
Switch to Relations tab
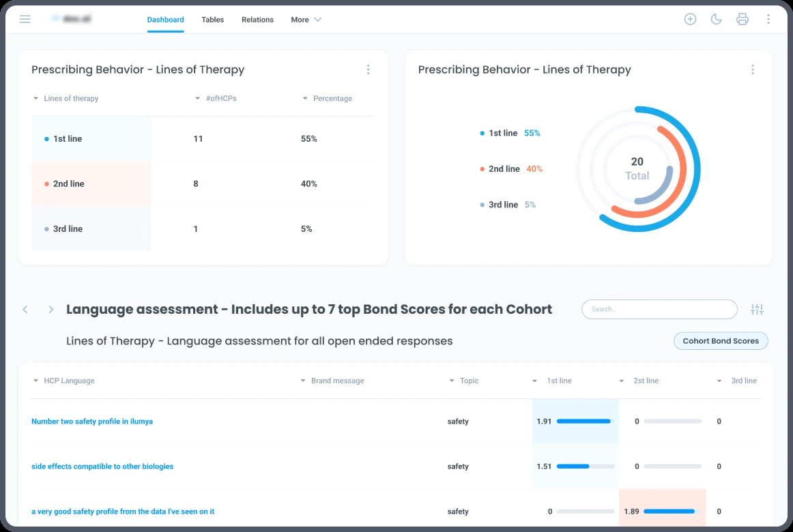(257, 20)
